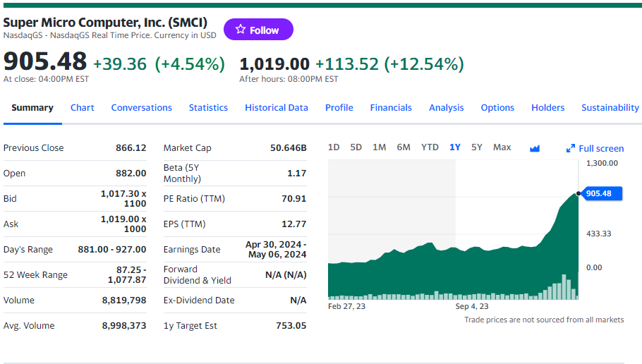Click the Sep 4, 23 axis label
Screen dimensions: 642x364
point(472,306)
